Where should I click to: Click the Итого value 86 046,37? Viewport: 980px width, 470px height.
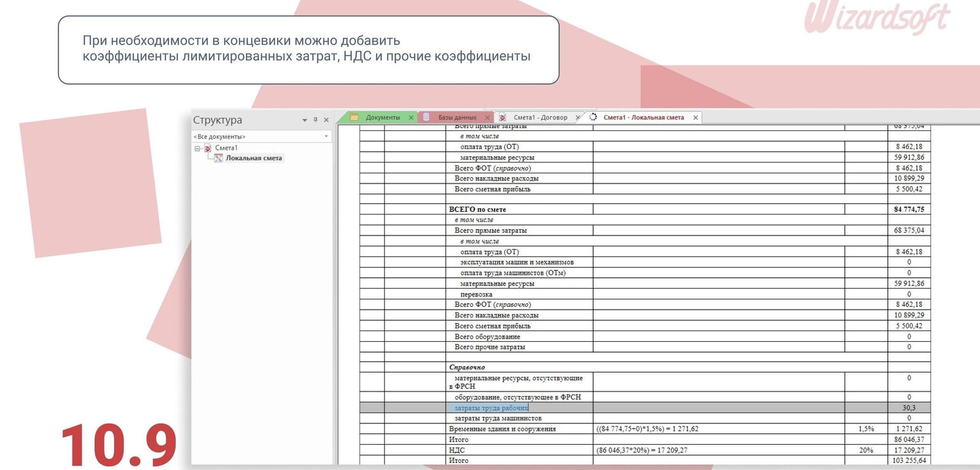(x=909, y=439)
